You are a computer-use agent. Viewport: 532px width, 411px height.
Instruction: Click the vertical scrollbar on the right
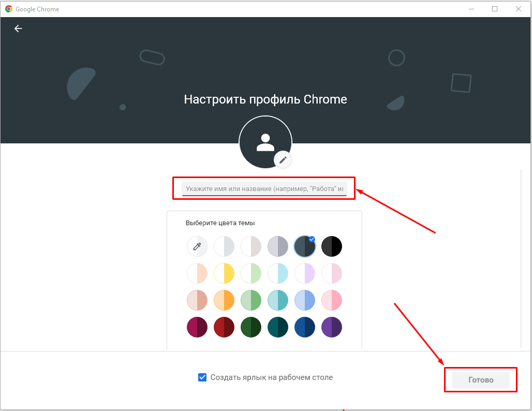521,259
